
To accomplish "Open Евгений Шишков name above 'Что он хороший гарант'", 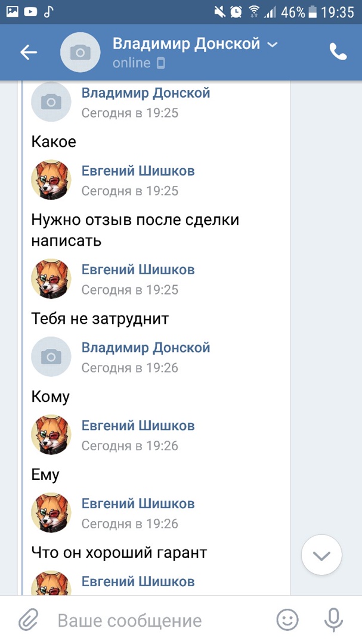I will point(138,504).
